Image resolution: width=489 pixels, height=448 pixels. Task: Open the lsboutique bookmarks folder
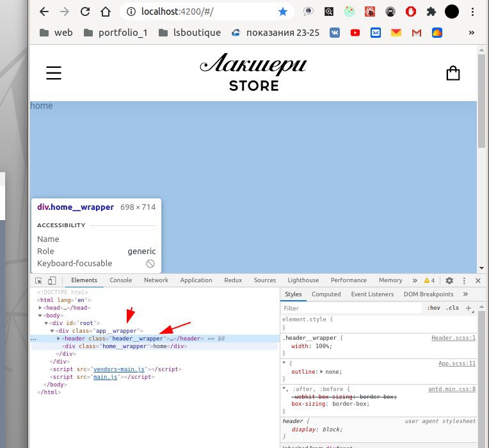pyautogui.click(x=189, y=33)
